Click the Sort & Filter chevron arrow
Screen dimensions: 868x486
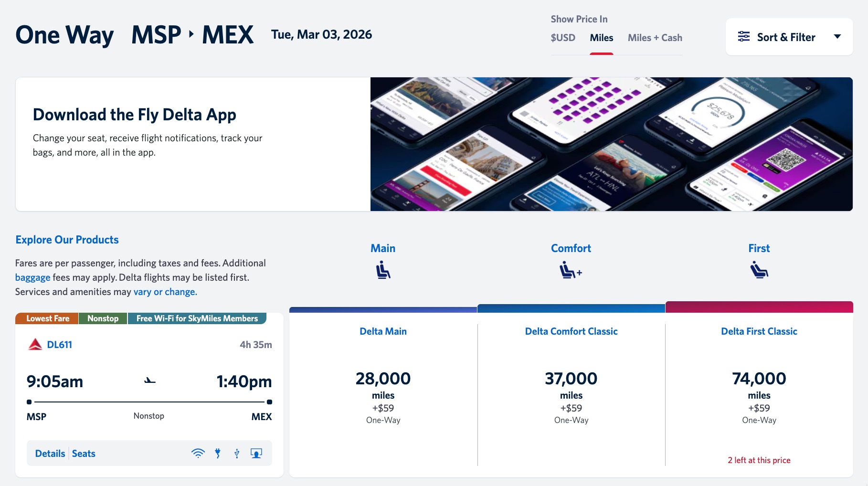[838, 37]
